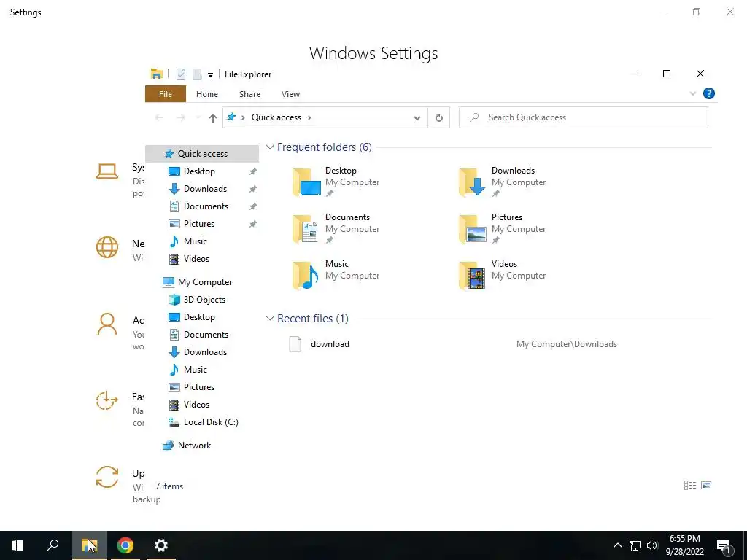Select the Music folder icon in Frequent folders

(x=306, y=276)
